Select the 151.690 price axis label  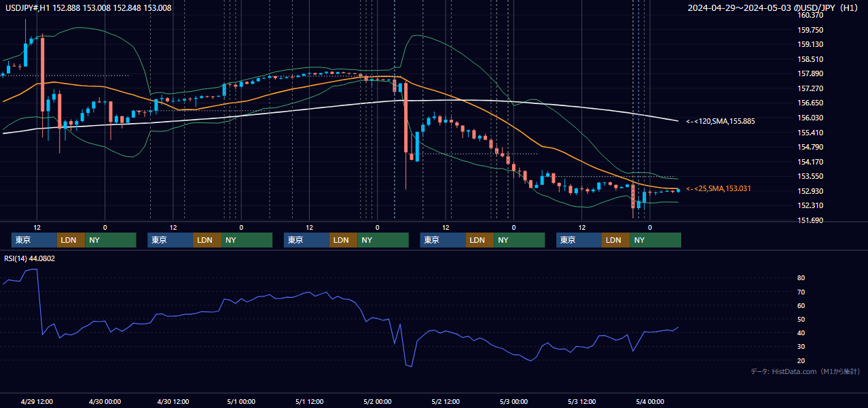pos(810,220)
